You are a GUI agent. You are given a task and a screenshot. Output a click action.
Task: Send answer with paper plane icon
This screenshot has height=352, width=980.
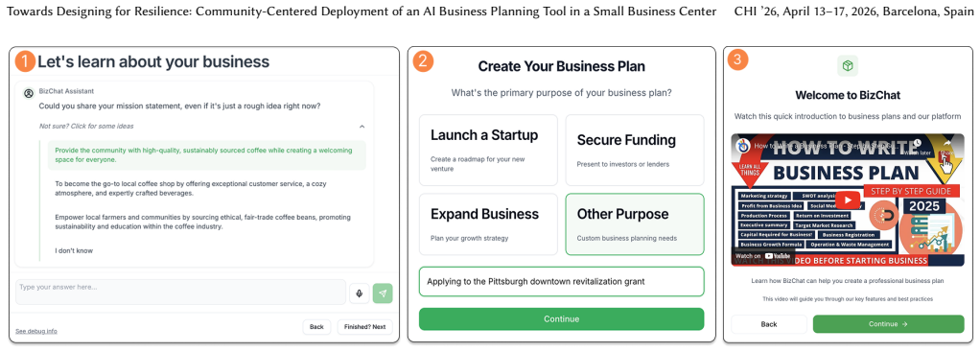(x=383, y=293)
